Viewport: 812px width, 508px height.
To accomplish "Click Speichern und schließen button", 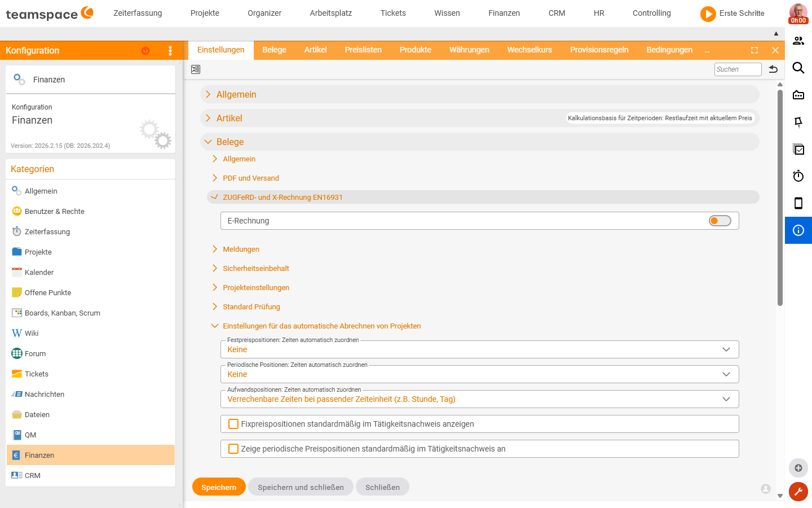I will click(301, 487).
